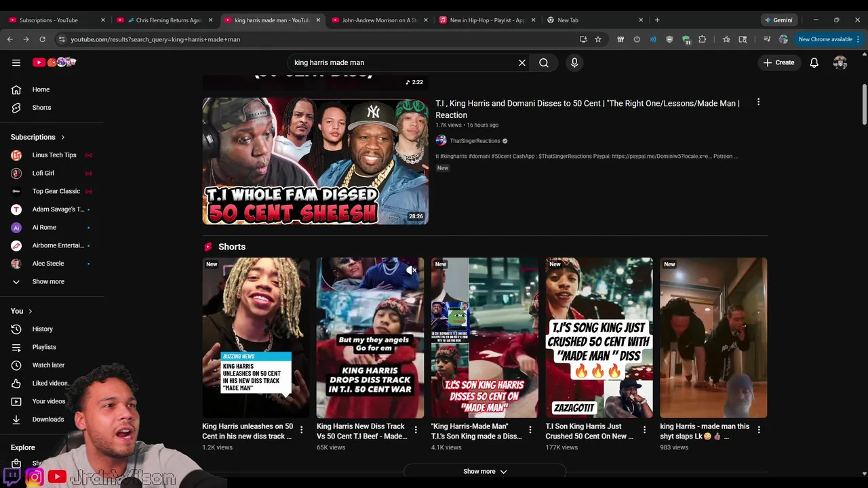Image resolution: width=868 pixels, height=488 pixels.
Task: Close the king harris made man tab
Action: point(317,20)
